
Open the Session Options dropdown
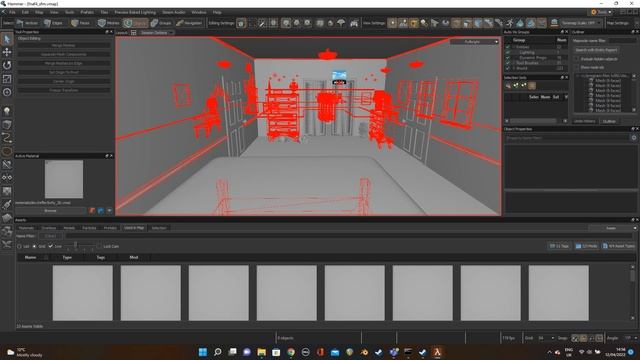pyautogui.click(x=157, y=33)
